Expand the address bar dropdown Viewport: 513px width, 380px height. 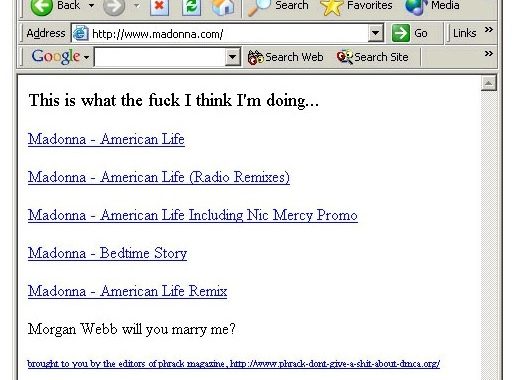[376, 33]
